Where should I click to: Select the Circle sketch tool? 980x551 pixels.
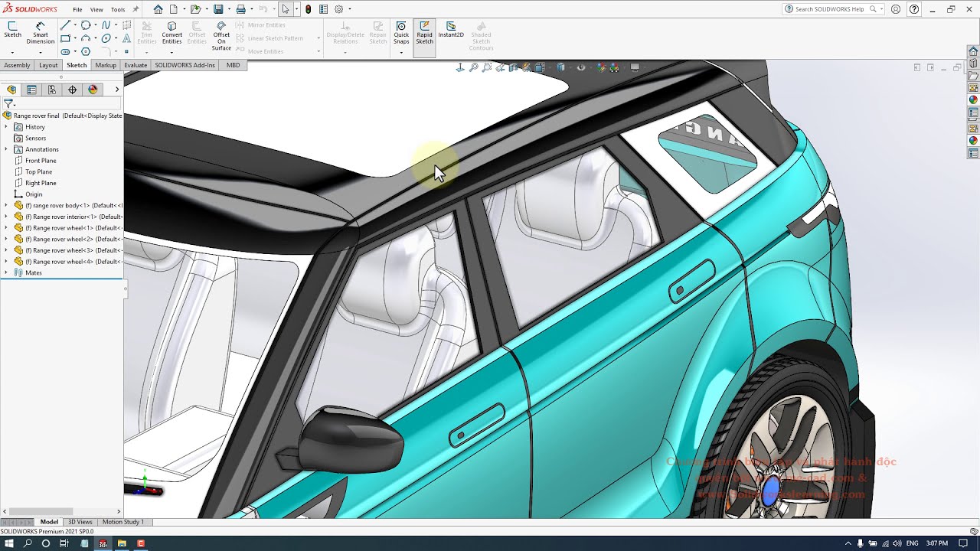click(85, 25)
